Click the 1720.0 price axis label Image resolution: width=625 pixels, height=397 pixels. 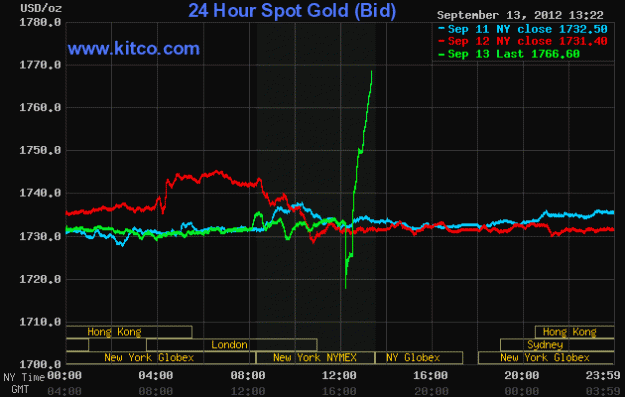click(x=40, y=279)
